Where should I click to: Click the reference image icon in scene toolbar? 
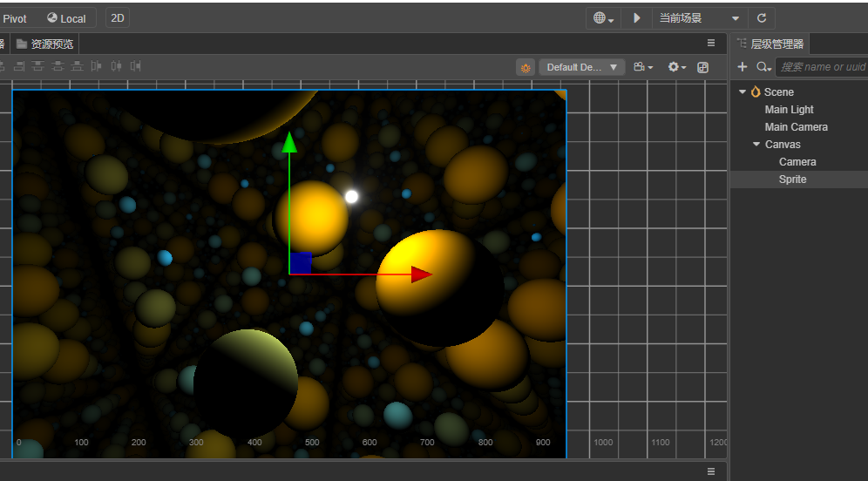tap(703, 67)
